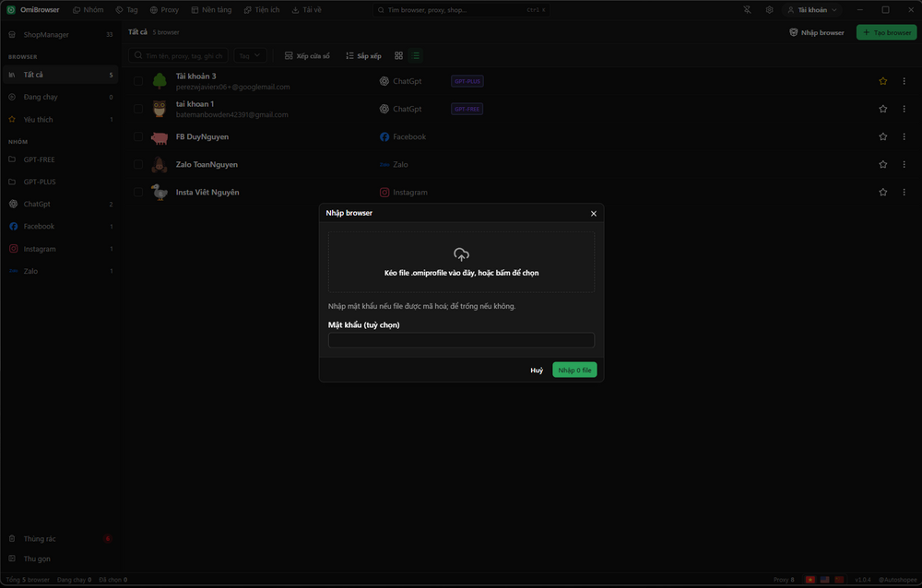This screenshot has height=588, width=922.
Task: Open the Sắp xếp sort menu
Action: point(363,56)
